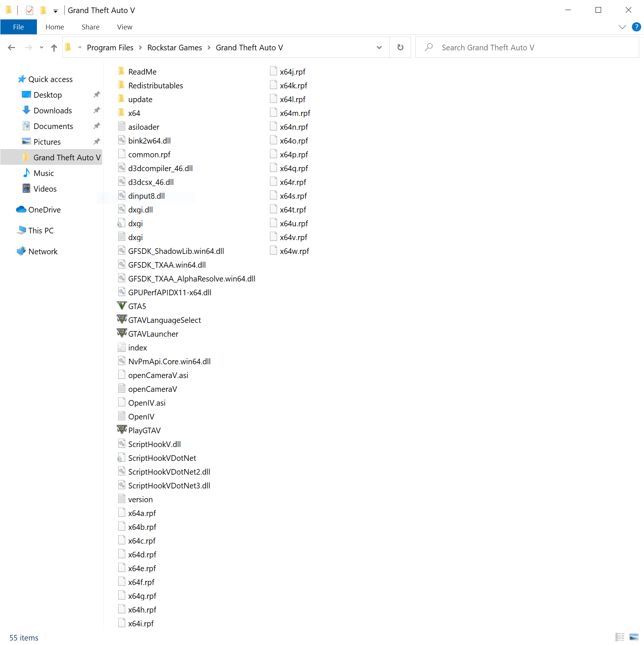
Task: Click the Properties quick access toolbar icon
Action: click(29, 10)
